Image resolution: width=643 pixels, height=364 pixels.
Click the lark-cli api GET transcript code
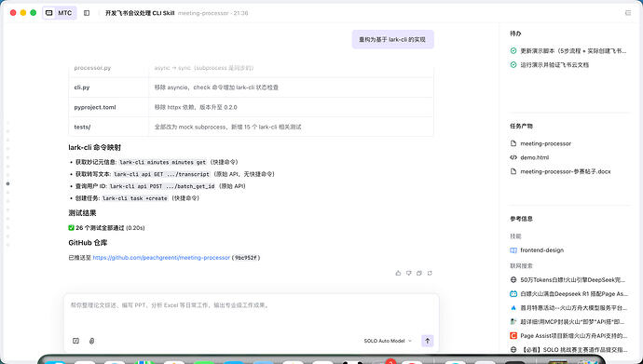161,174
